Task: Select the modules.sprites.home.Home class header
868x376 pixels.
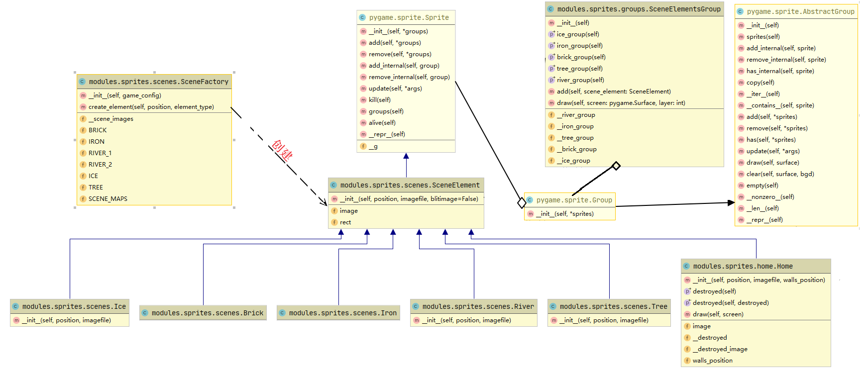Action: pyautogui.click(x=756, y=266)
